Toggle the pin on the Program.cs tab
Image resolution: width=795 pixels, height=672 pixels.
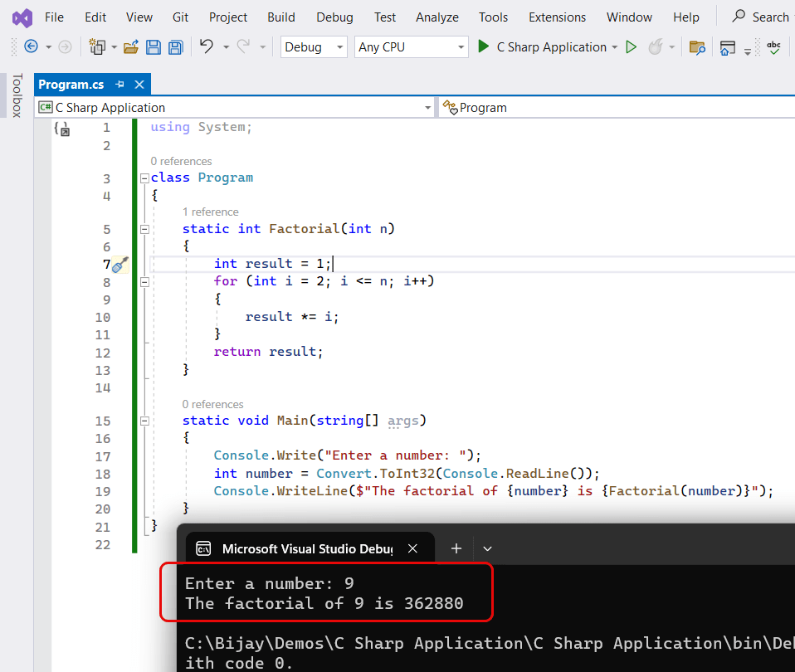point(121,84)
